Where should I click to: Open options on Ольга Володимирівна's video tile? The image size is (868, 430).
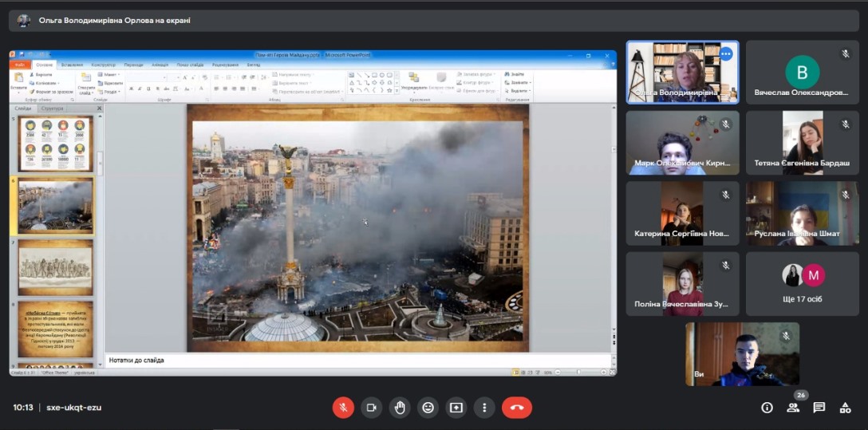point(725,54)
